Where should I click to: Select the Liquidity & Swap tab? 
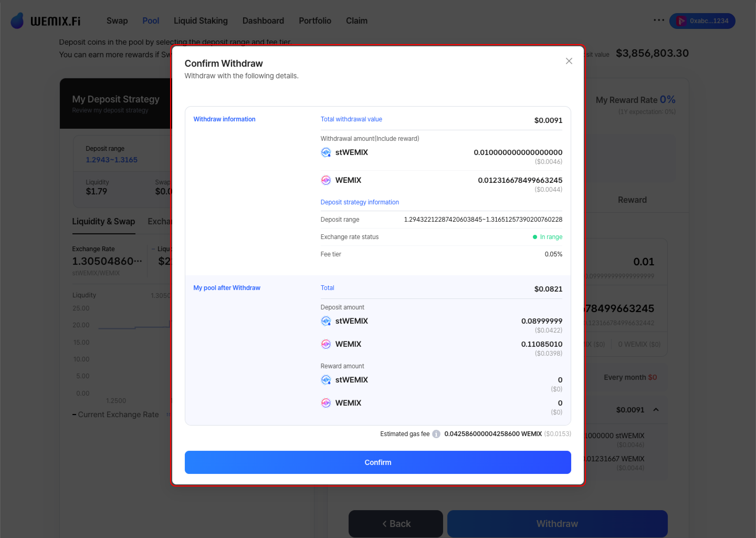click(104, 221)
